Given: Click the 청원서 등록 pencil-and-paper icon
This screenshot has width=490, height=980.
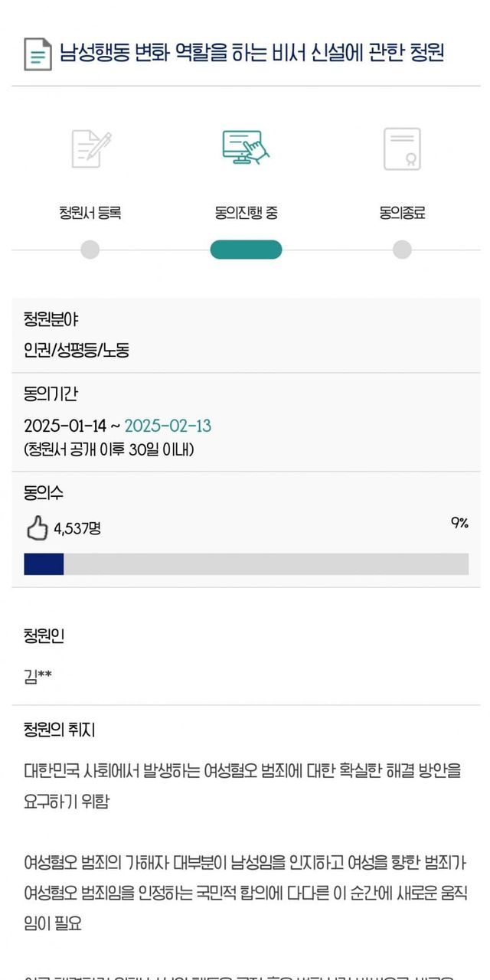Looking at the screenshot, I should tap(90, 149).
